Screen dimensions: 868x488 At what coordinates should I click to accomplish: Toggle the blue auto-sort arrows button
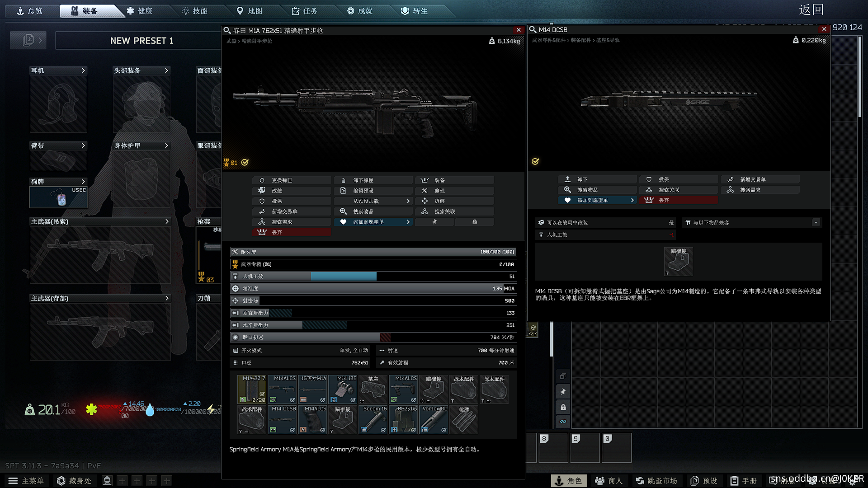563,422
